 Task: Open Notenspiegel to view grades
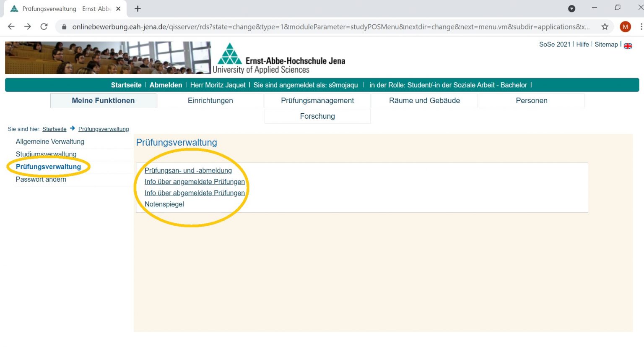(164, 204)
